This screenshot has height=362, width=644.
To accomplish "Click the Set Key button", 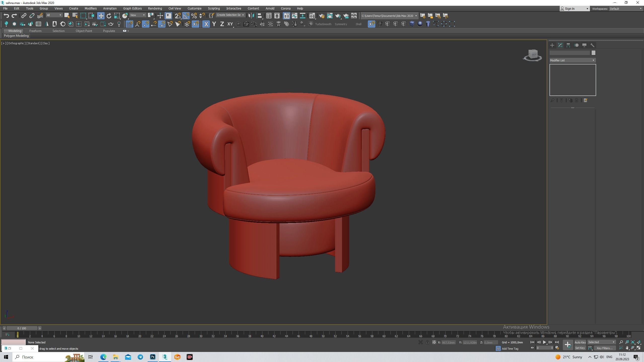I will coord(580,348).
